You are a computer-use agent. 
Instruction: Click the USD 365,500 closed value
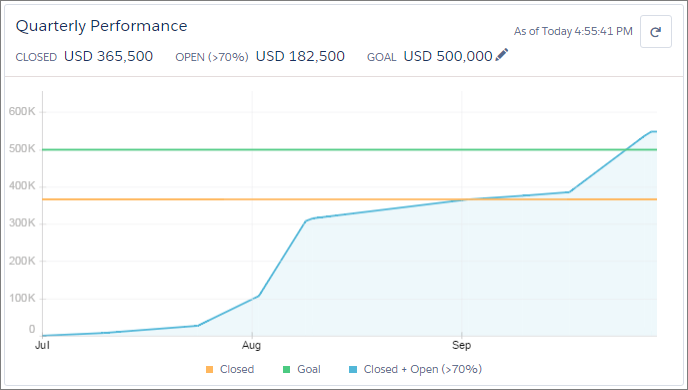coord(108,56)
